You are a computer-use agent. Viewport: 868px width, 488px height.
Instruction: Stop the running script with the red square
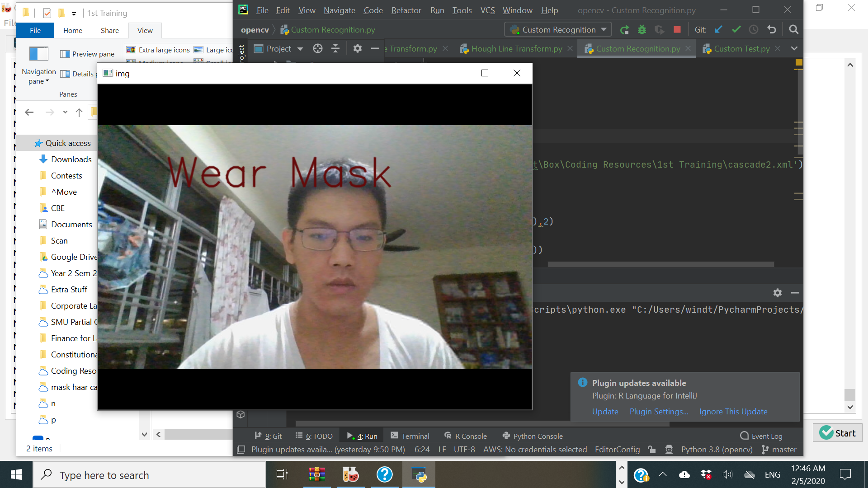(x=677, y=30)
